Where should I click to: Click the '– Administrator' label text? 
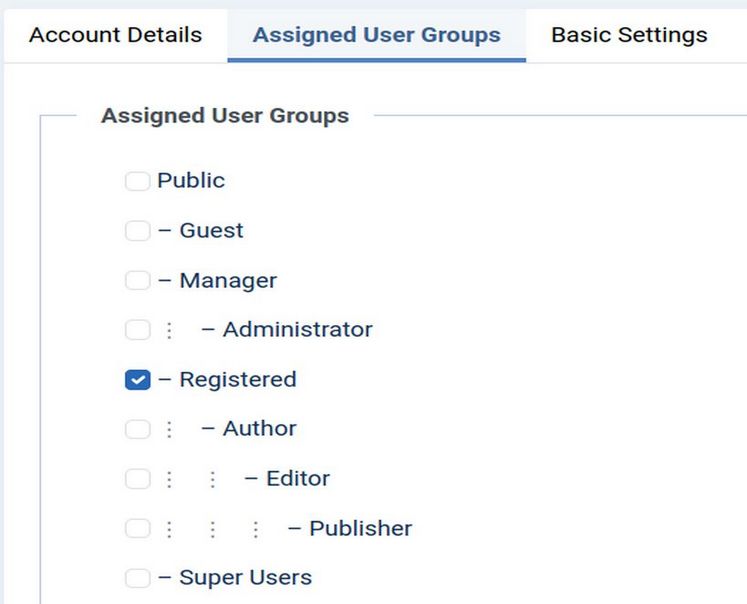[x=287, y=330]
